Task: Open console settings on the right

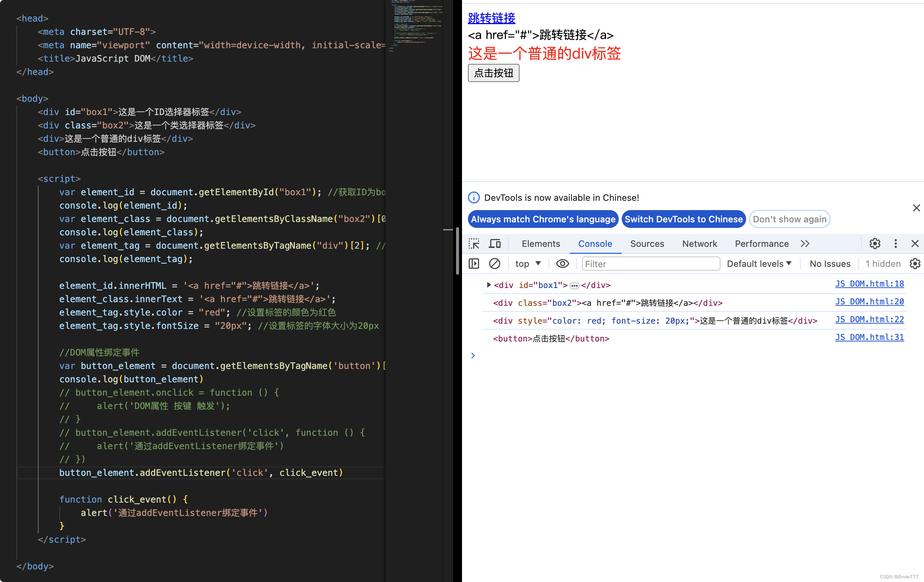Action: pyautogui.click(x=915, y=264)
